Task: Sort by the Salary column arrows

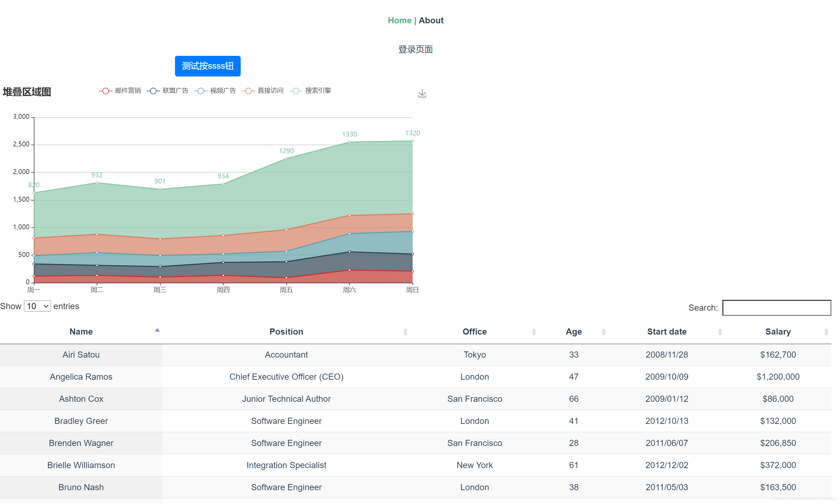Action: [x=826, y=332]
